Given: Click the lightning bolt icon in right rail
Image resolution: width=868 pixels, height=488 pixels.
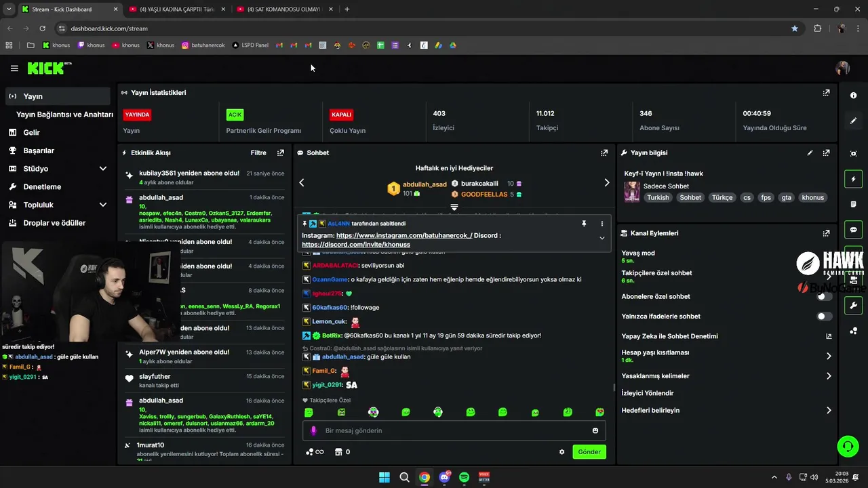Looking at the screenshot, I should pyautogui.click(x=853, y=180).
